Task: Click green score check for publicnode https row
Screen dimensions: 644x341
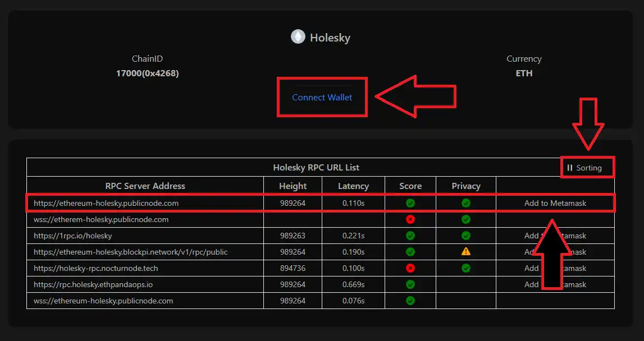Action: point(410,203)
